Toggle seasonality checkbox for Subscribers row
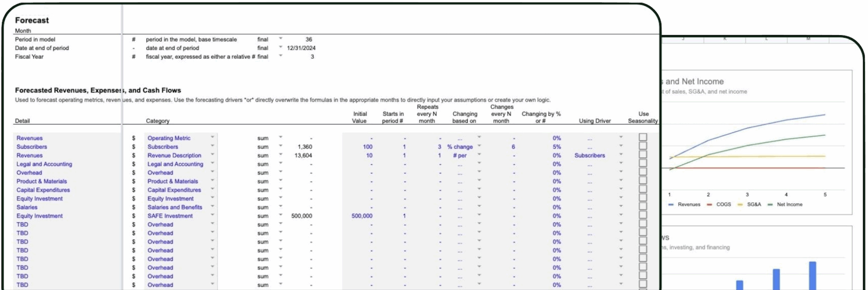868x290 pixels. click(x=643, y=146)
